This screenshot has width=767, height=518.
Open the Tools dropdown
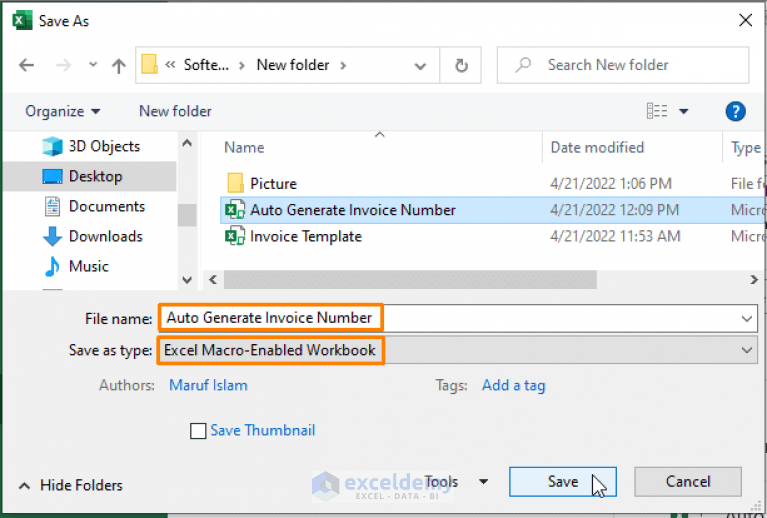(456, 482)
